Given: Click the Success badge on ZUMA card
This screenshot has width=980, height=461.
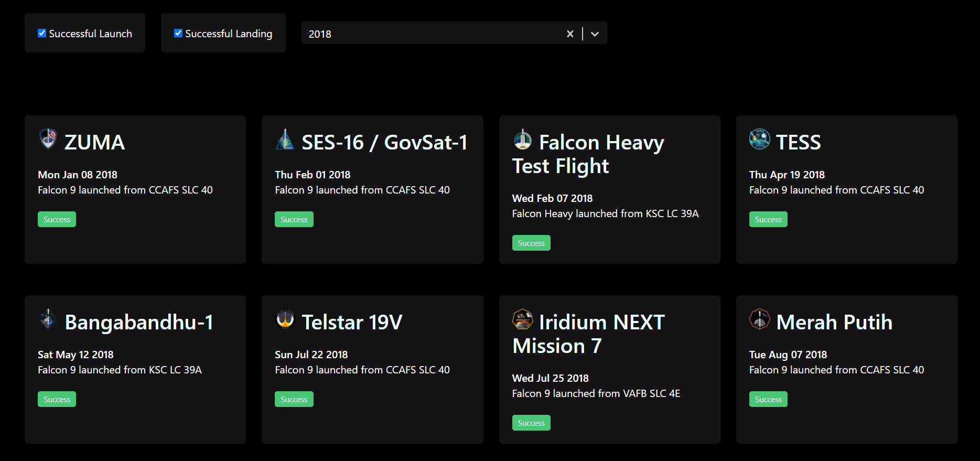Looking at the screenshot, I should click(57, 219).
